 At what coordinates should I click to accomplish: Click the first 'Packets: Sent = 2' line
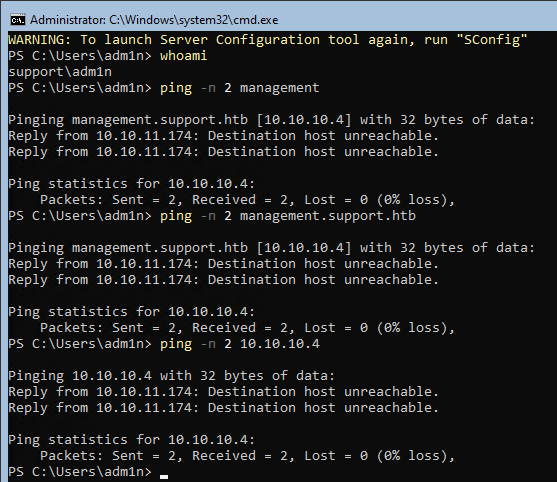[247, 200]
